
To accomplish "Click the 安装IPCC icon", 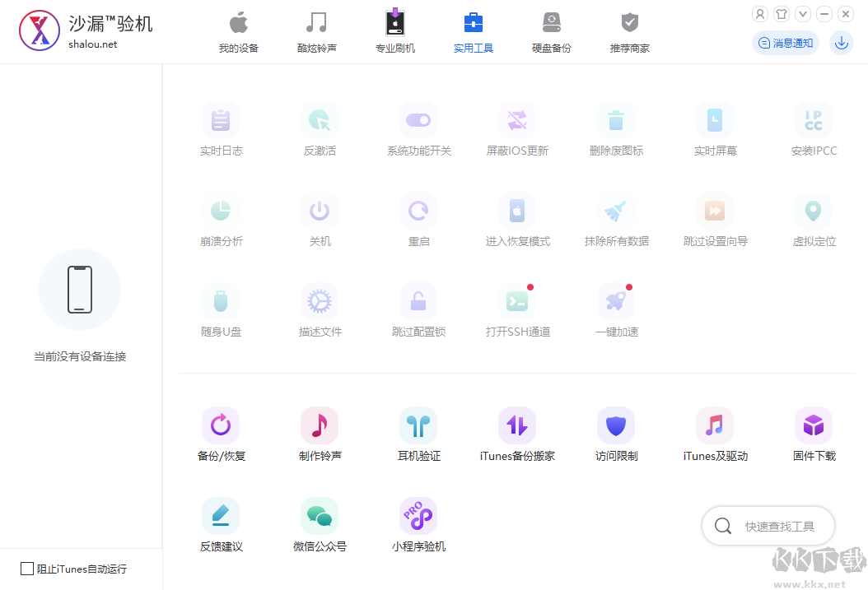I will coord(814,120).
